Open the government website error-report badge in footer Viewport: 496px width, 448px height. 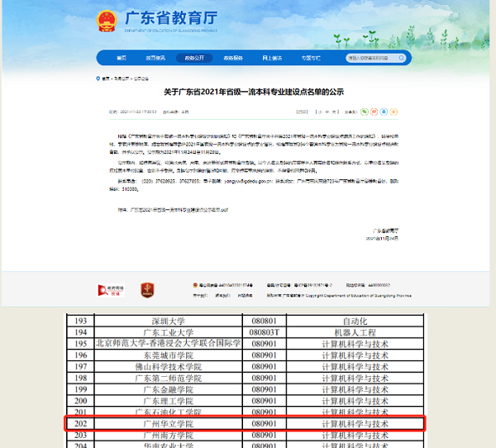point(111,290)
